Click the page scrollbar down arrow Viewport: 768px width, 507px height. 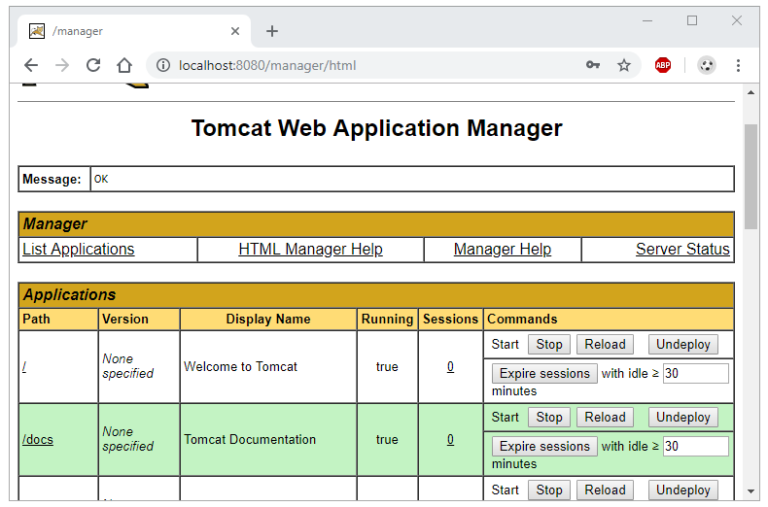coord(751,491)
